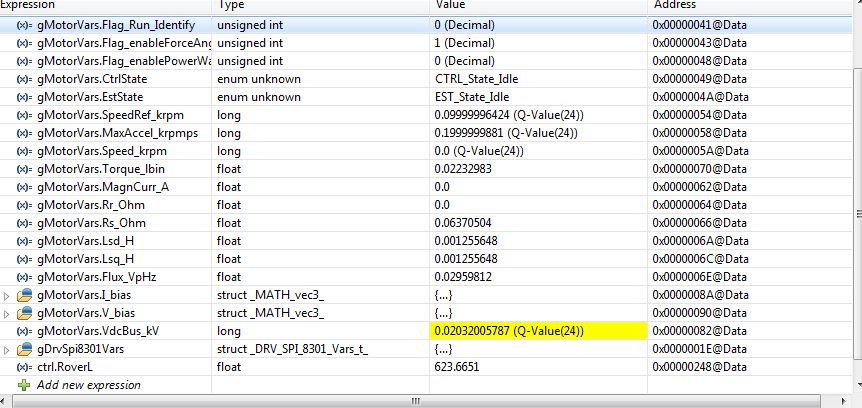Image resolution: width=862 pixels, height=408 pixels.
Task: Click the Value column header
Action: (538, 5)
